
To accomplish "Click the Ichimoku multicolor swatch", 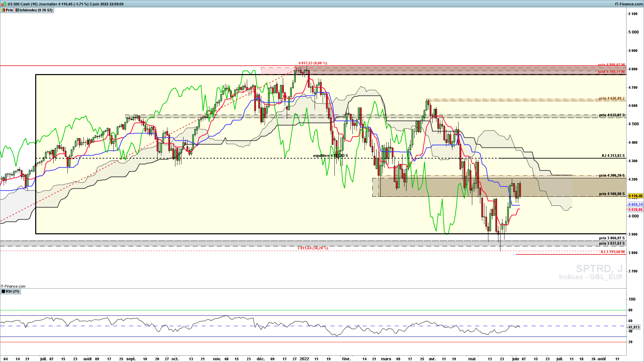I will 17,10.
